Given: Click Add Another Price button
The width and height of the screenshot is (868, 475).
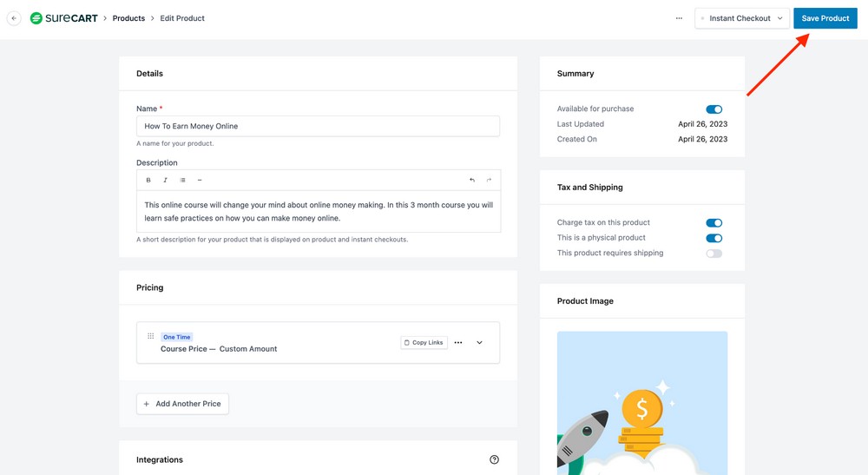Looking at the screenshot, I should [x=182, y=404].
